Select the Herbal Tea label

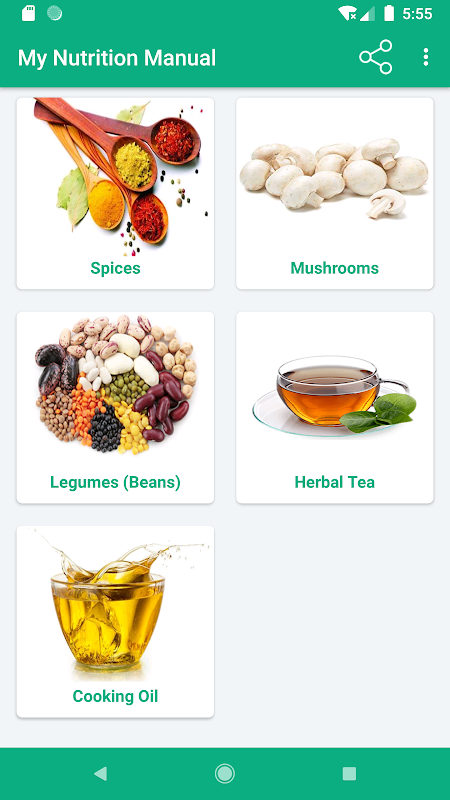coord(335,482)
